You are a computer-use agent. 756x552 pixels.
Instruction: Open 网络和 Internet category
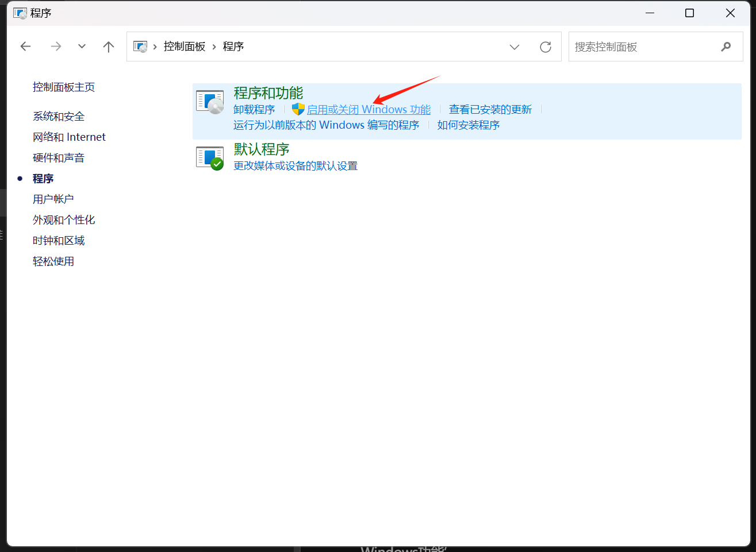pyautogui.click(x=69, y=137)
